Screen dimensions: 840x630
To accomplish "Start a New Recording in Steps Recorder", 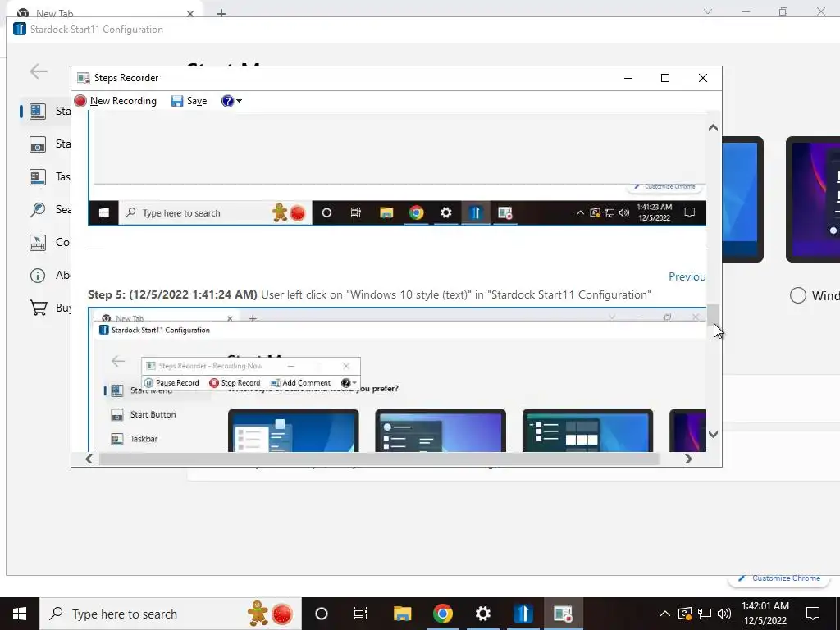I will click(116, 101).
